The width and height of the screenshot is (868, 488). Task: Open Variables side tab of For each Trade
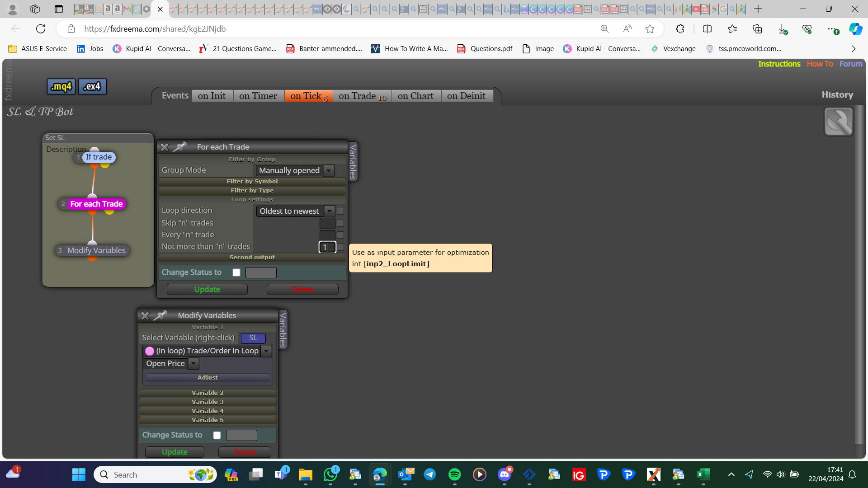pos(353,161)
